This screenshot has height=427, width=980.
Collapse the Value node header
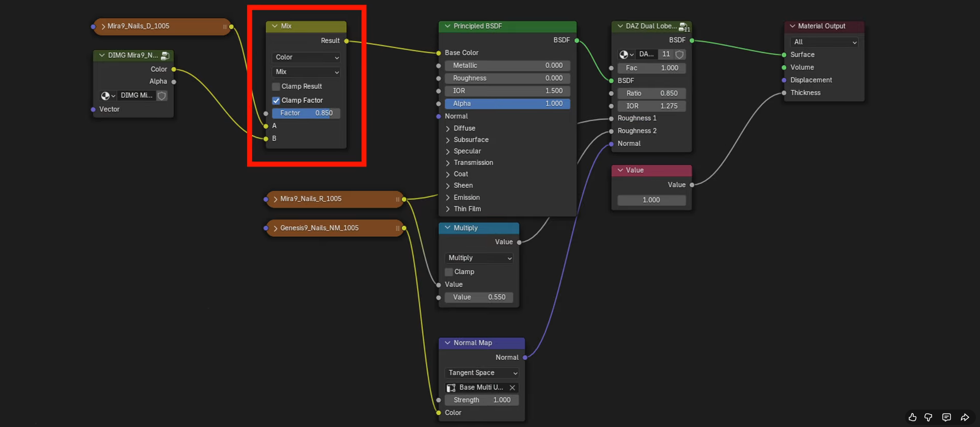tap(620, 170)
